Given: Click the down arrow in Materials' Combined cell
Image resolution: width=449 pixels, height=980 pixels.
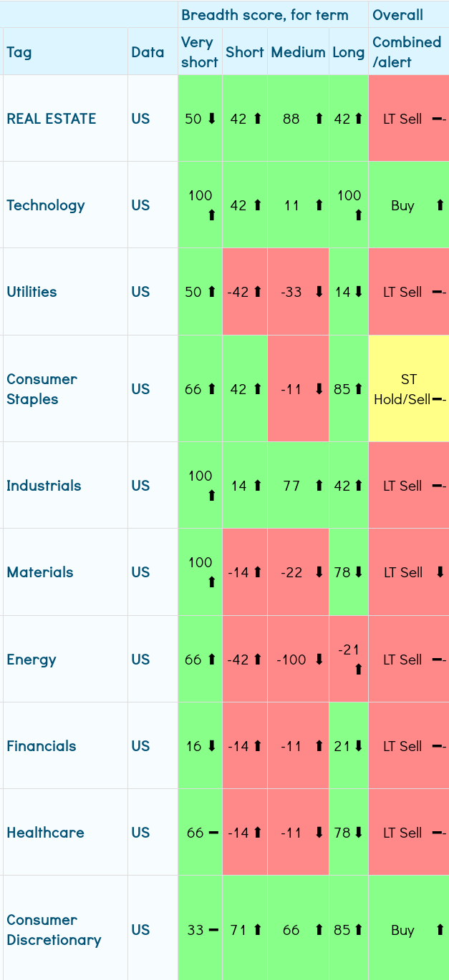Looking at the screenshot, I should click(440, 572).
